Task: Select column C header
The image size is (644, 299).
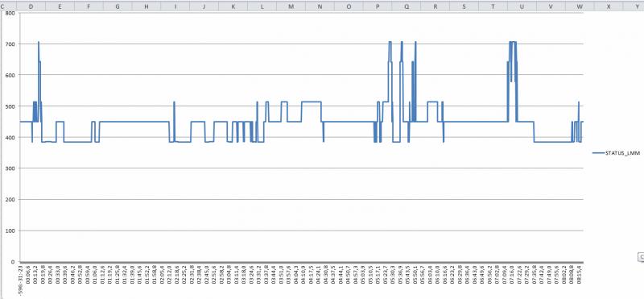Action: click(x=3, y=6)
